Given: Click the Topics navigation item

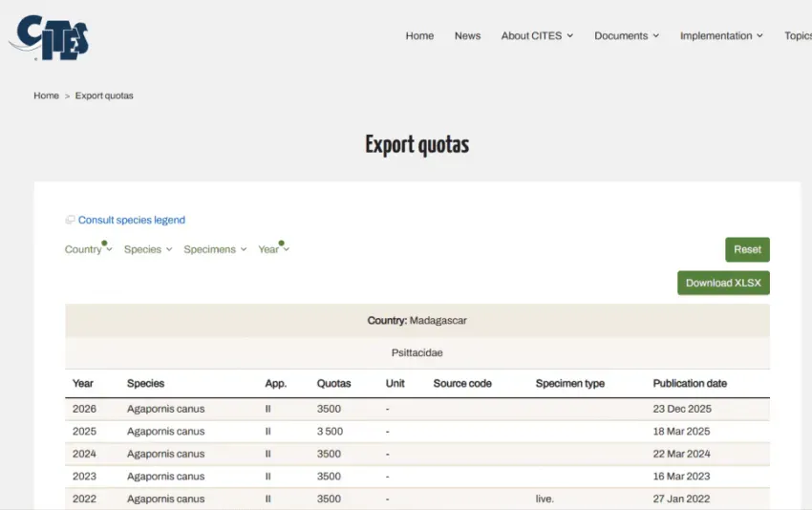Looking at the screenshot, I should [798, 35].
